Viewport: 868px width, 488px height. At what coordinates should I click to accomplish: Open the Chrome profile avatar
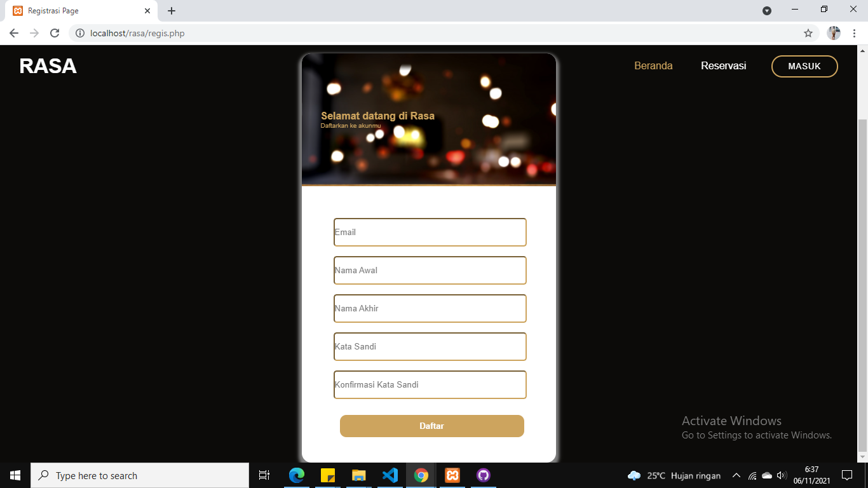(834, 33)
